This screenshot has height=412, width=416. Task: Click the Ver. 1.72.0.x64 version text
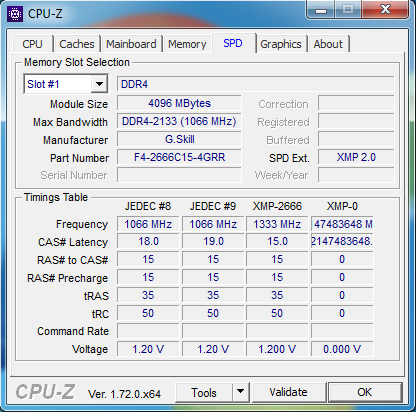124,394
